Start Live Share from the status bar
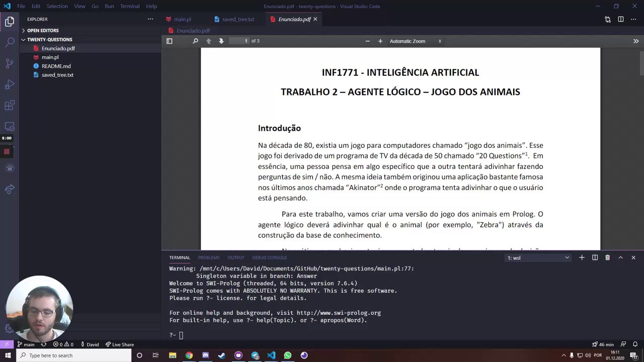The width and height of the screenshot is (644, 362). pyautogui.click(x=120, y=344)
